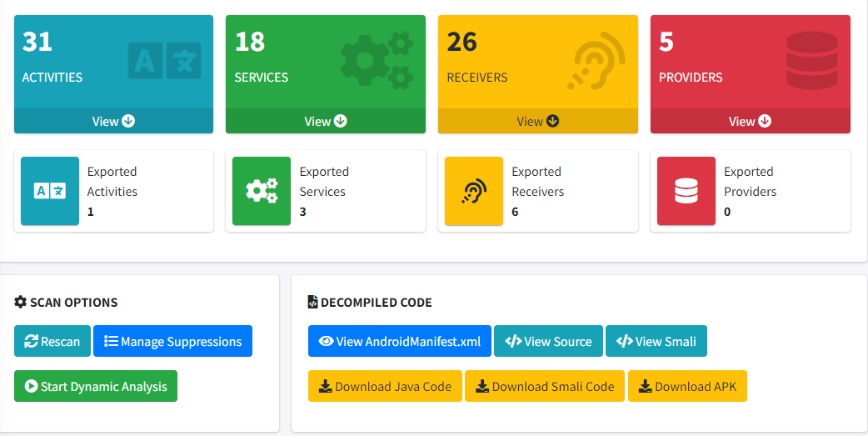Open Manage Suppressions
Image resolution: width=868 pixels, height=436 pixels.
(x=172, y=341)
